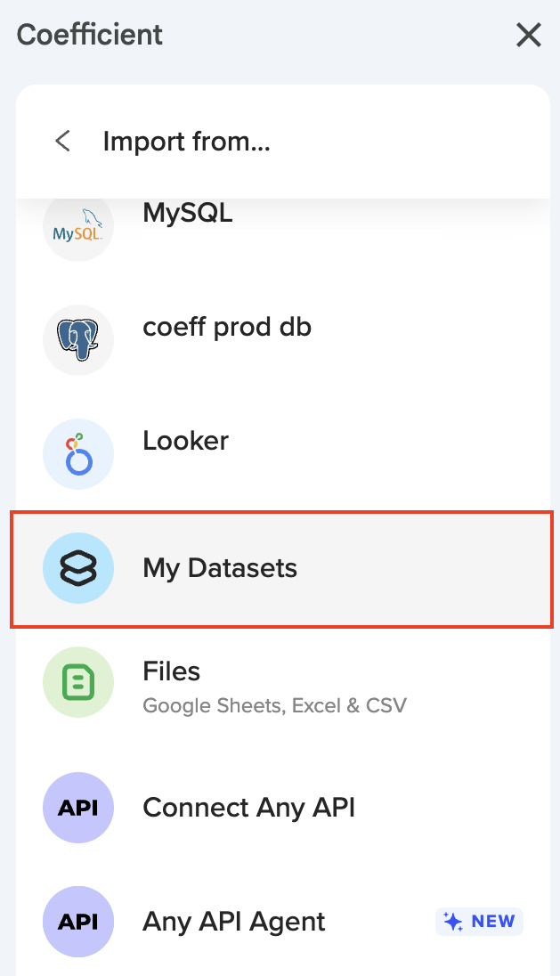Click the MySQL dolphin logo icon
Viewport: 560px width, 976px height.
(78, 228)
